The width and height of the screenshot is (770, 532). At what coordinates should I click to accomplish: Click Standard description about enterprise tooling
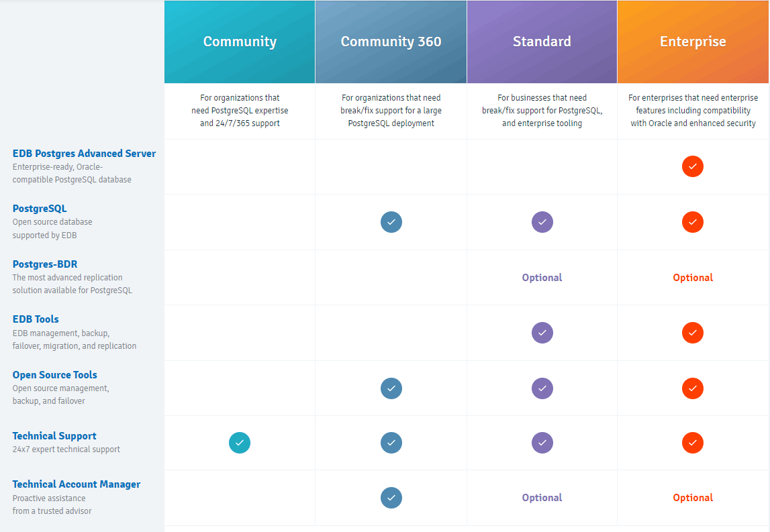542,111
